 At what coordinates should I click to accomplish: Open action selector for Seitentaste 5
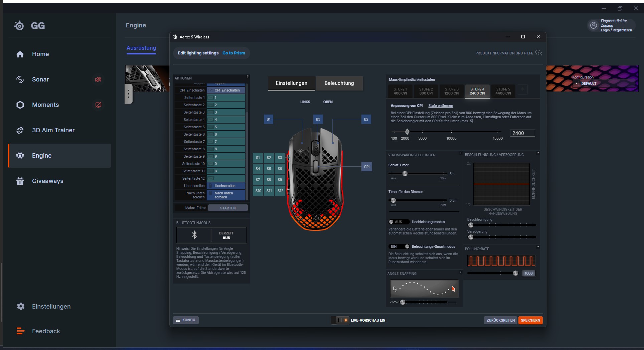(x=226, y=127)
